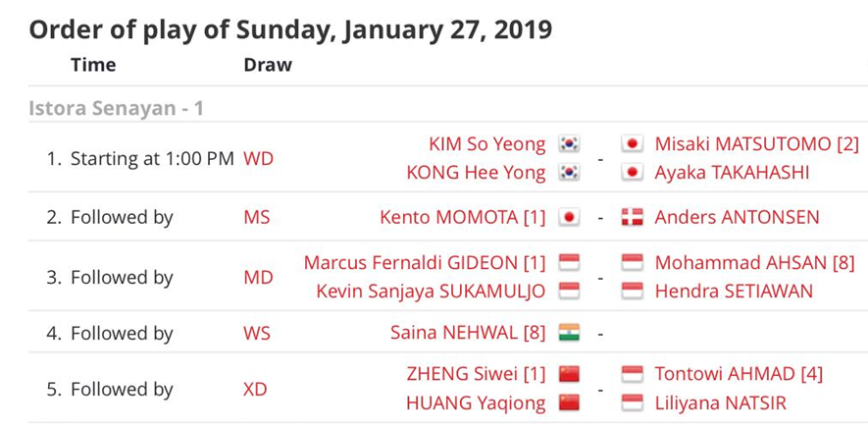Screen dimensions: 868x429
Task: Click South Korea flag beside KIM So Yeong
Action: click(x=569, y=144)
